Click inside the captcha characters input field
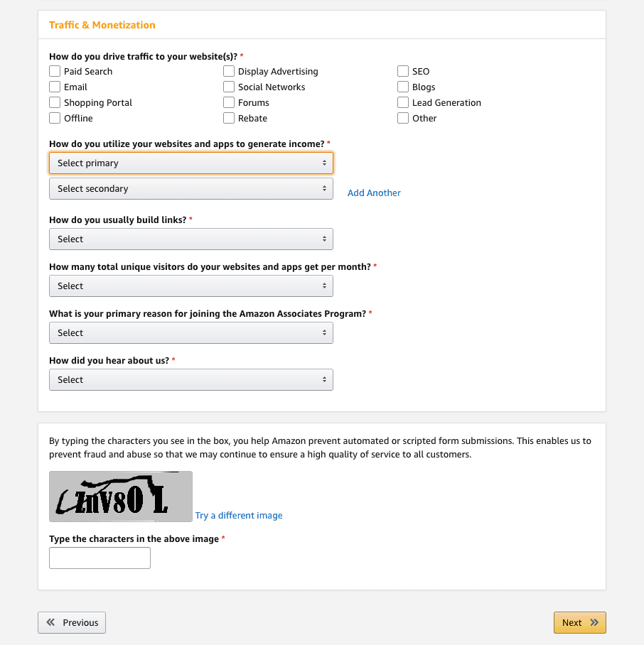The height and width of the screenshot is (645, 644). (100, 558)
